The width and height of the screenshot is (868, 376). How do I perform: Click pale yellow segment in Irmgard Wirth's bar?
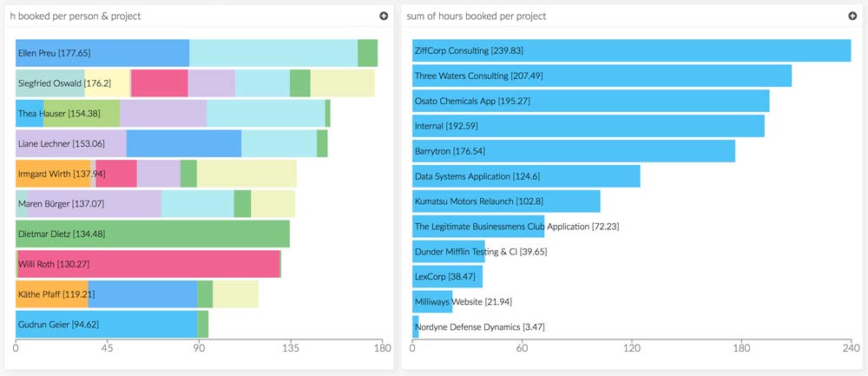(247, 174)
